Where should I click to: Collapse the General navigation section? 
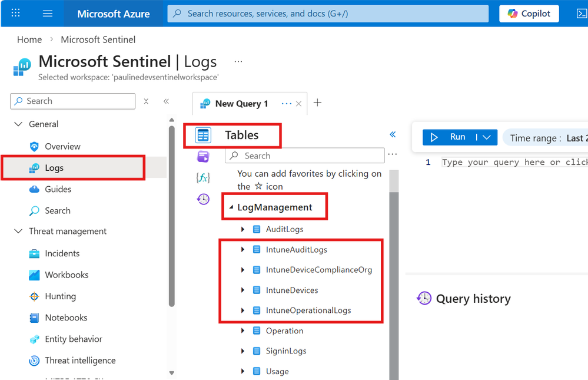18,124
